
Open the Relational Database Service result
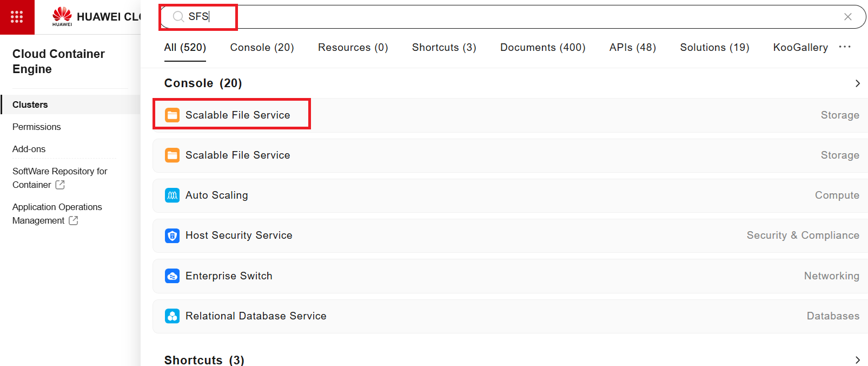511,316
